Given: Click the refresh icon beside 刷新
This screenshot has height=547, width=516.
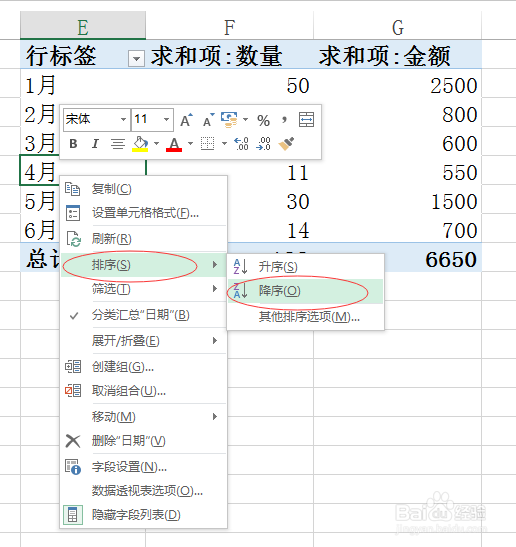Looking at the screenshot, I should pos(73,239).
